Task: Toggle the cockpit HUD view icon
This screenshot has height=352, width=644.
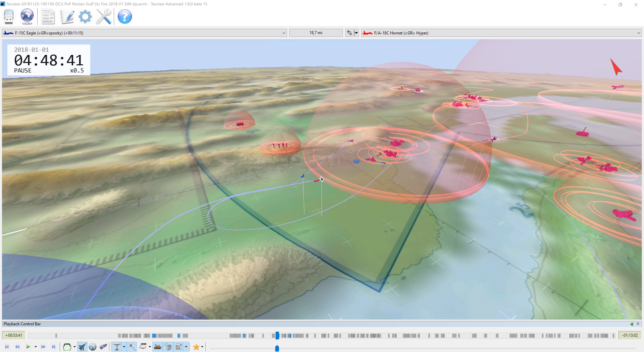Action: coord(67,347)
